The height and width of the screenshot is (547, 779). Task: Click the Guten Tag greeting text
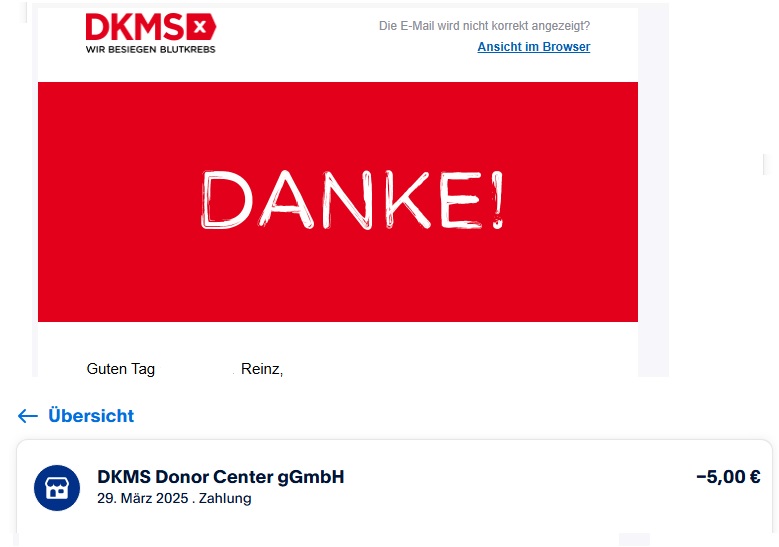pyautogui.click(x=121, y=369)
